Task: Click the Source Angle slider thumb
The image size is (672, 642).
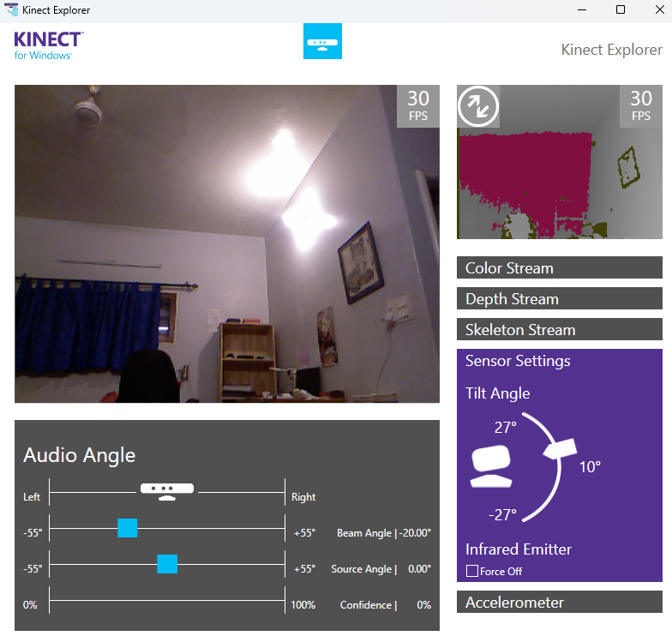Action: click(167, 563)
